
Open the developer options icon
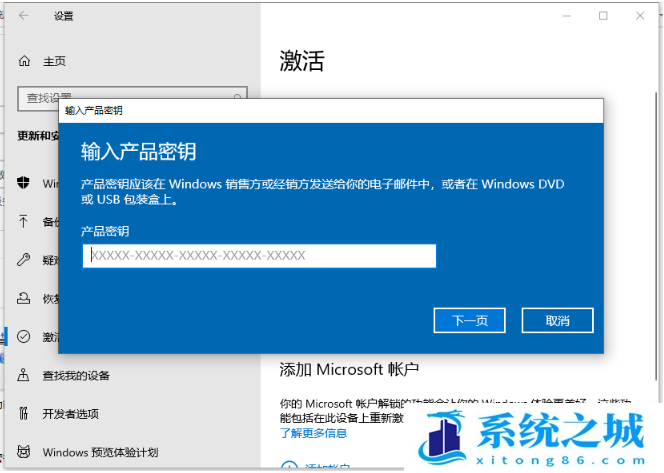pyautogui.click(x=24, y=413)
